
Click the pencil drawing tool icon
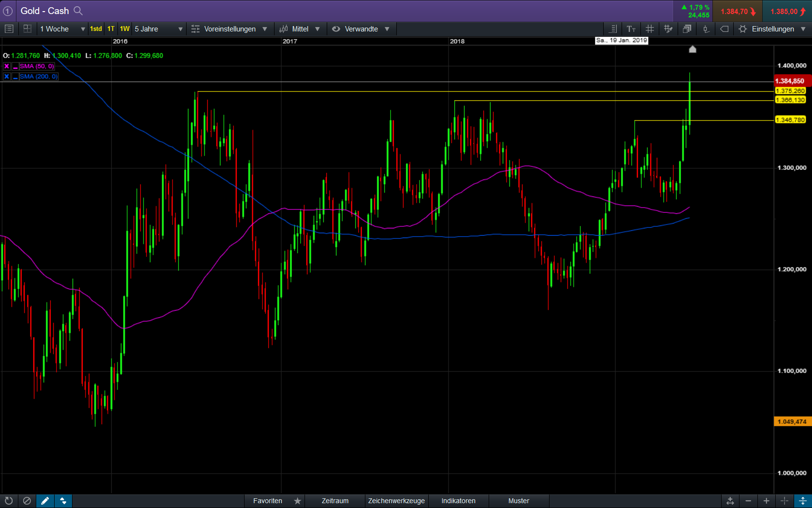point(45,501)
